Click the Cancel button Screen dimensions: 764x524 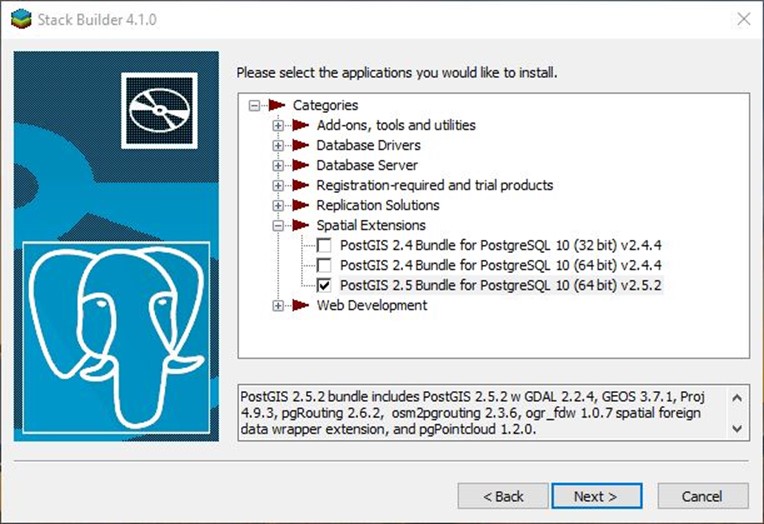click(x=703, y=496)
